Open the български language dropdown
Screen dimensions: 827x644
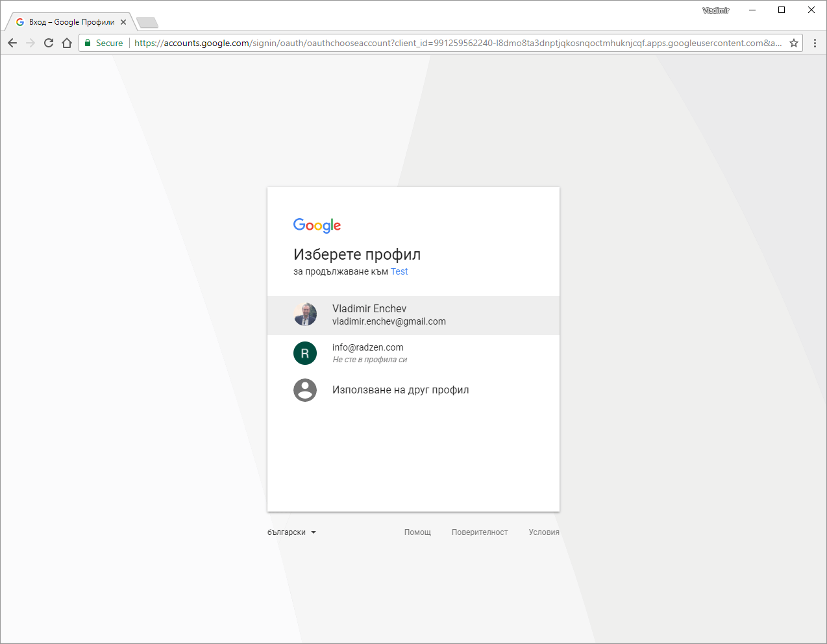292,532
